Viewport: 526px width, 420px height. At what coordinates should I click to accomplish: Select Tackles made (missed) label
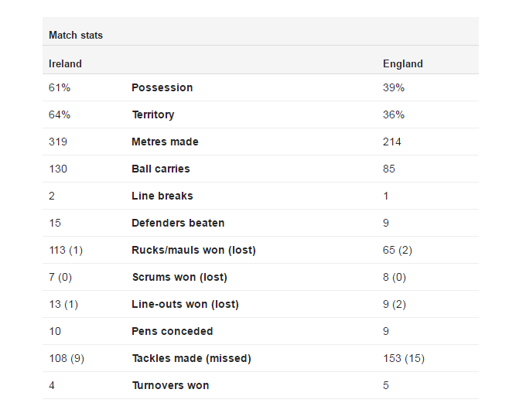pyautogui.click(x=191, y=359)
